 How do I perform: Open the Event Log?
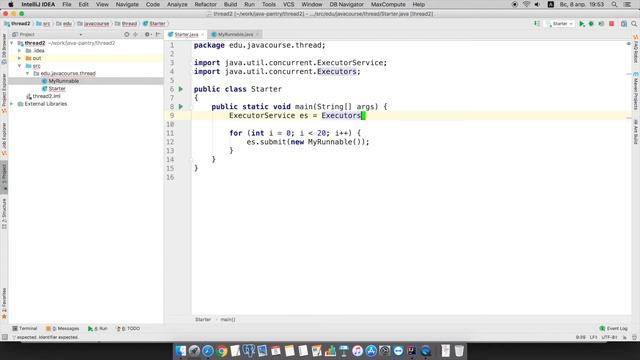pos(613,329)
